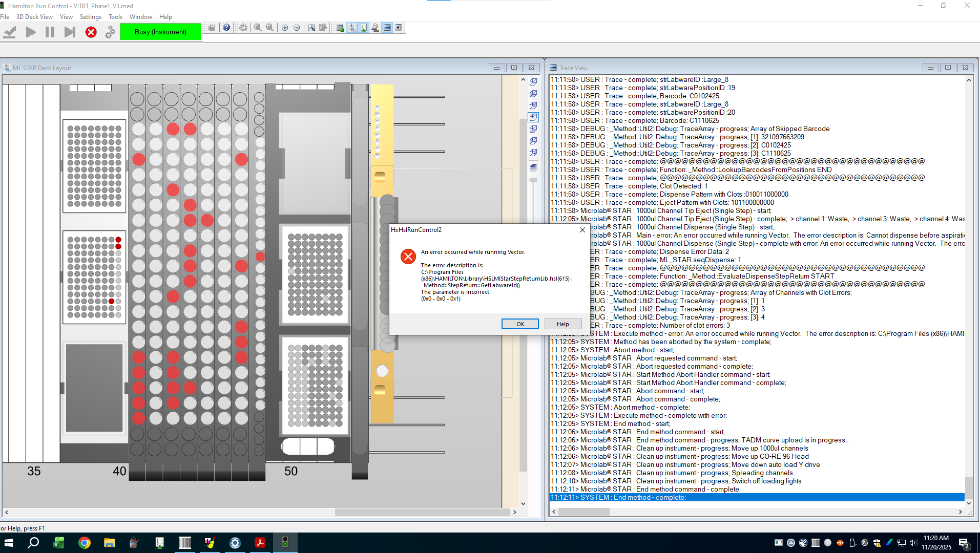Select the pan hand tool in toolbar

point(243,28)
